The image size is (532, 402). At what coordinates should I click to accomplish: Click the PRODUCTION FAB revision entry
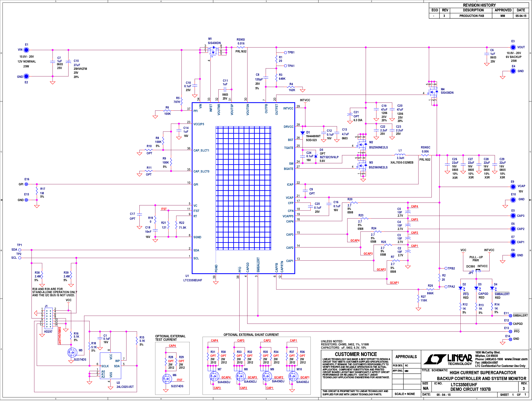pyautogui.click(x=472, y=16)
